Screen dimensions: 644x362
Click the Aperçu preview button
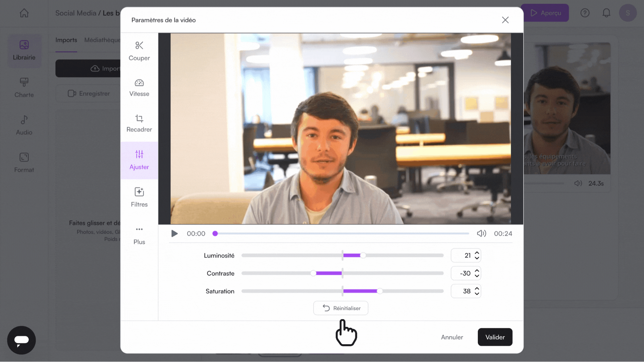(x=546, y=13)
